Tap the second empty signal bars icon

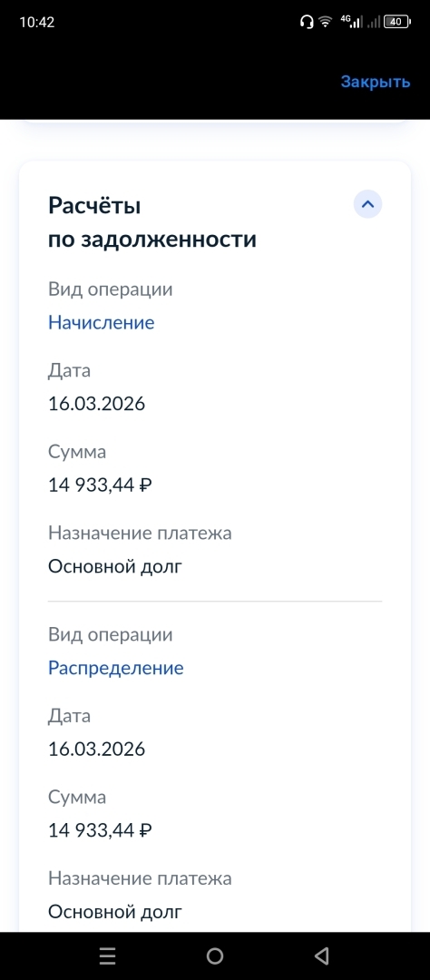coord(374,22)
